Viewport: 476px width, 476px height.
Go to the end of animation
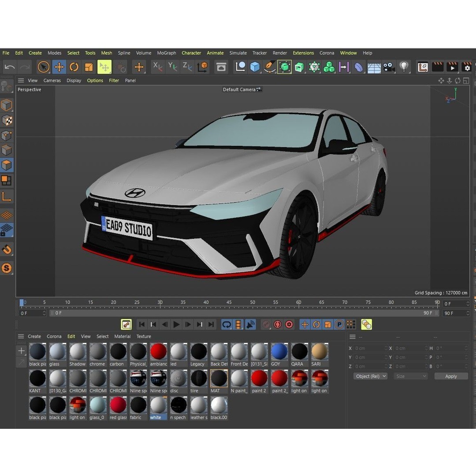(211, 324)
